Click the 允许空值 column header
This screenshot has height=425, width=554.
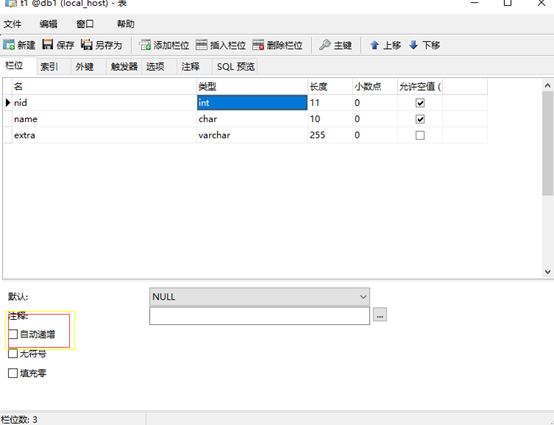tap(420, 87)
